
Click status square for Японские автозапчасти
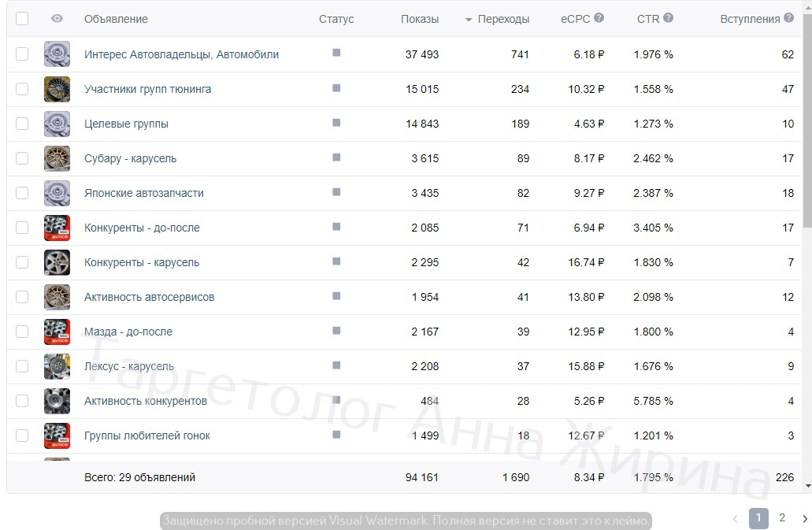pos(336,192)
